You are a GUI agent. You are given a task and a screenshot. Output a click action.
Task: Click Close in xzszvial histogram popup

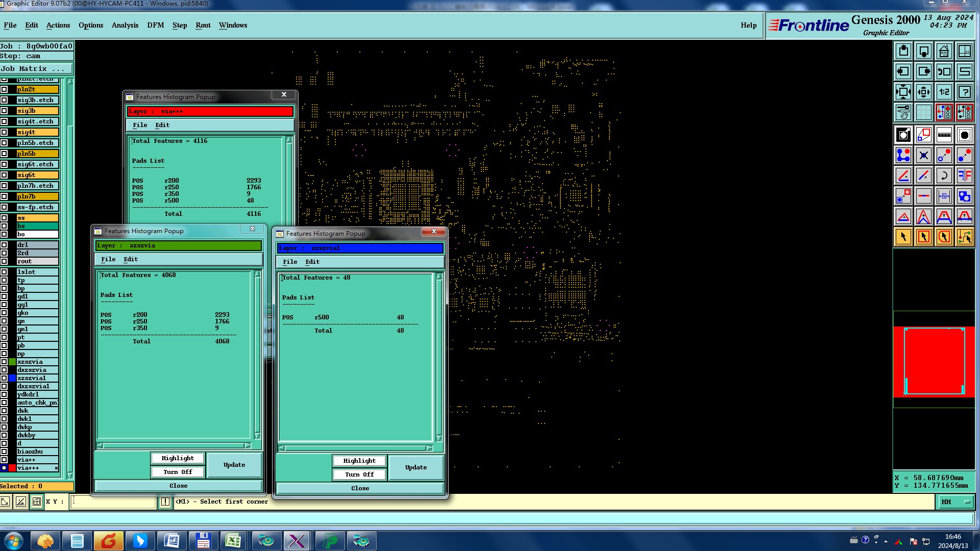point(360,488)
